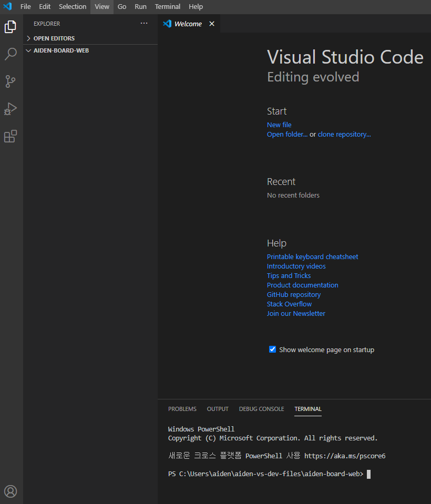Open Product documentation link
The width and height of the screenshot is (431, 504).
pyautogui.click(x=302, y=285)
